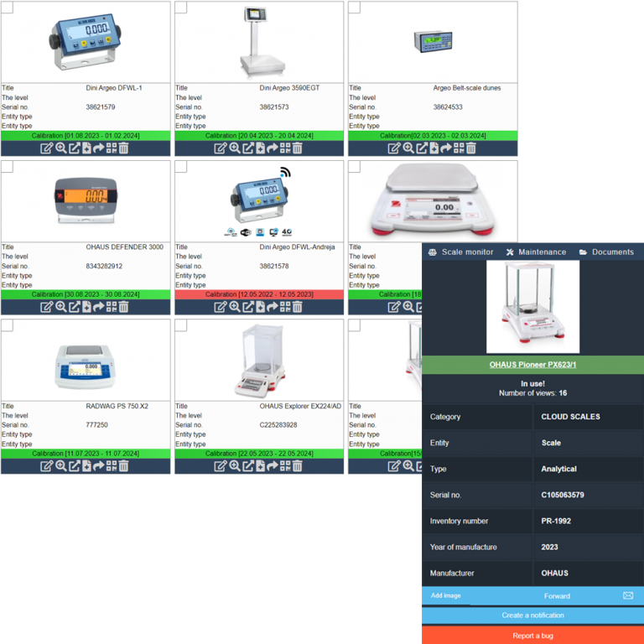644x644 pixels.
Task: Open the magnifier view for OHAUS Explorer EX224/AD
Action: [235, 465]
